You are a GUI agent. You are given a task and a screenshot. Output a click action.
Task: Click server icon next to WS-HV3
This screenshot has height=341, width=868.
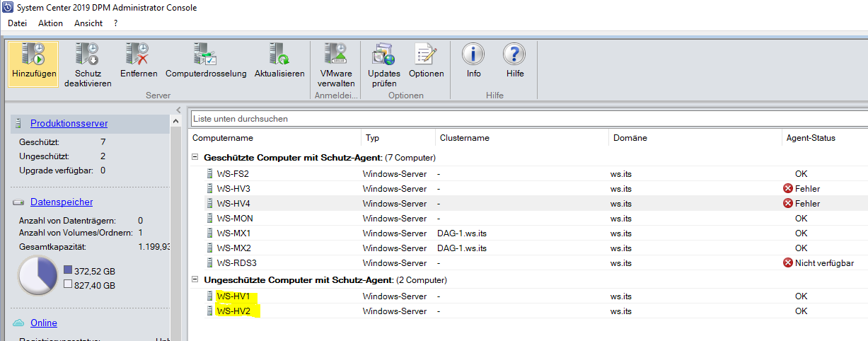(209, 188)
